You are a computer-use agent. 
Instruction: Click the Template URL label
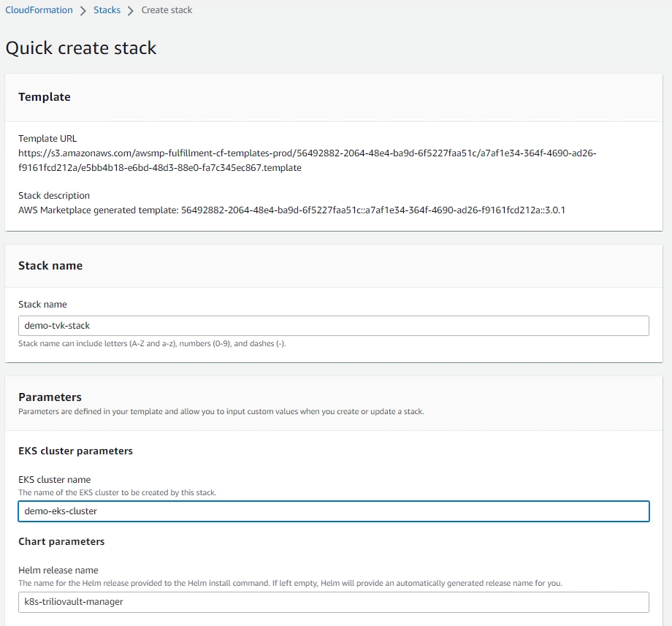pos(47,139)
